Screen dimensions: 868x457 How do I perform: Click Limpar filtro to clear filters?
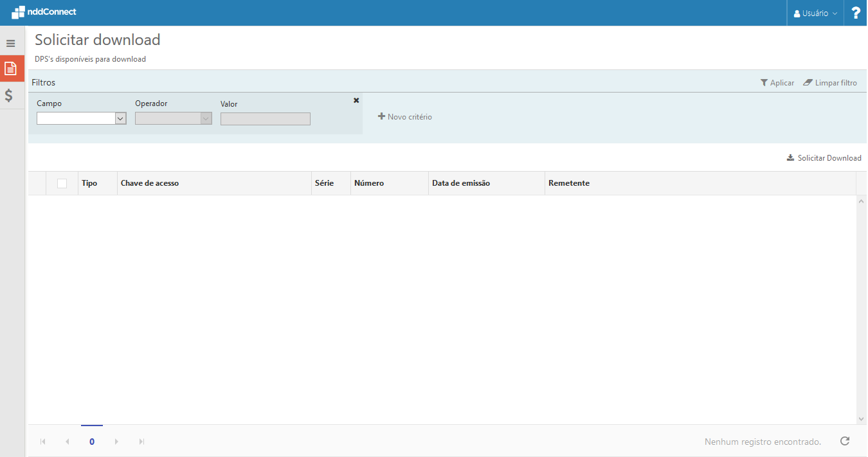(x=830, y=83)
